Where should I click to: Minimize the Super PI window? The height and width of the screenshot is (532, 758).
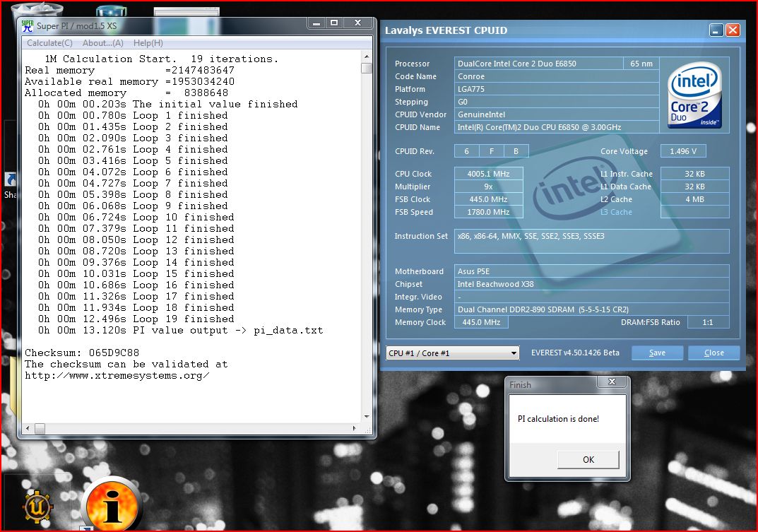(316, 23)
